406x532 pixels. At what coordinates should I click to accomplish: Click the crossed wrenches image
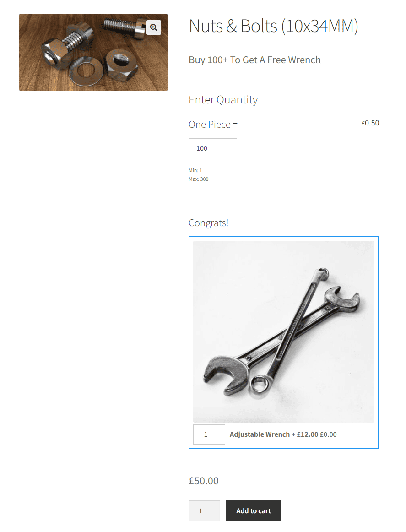tap(283, 331)
